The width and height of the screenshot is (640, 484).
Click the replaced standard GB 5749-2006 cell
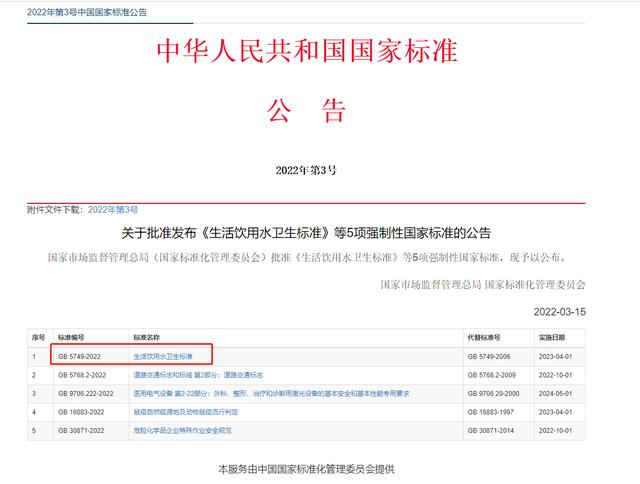pos(491,355)
